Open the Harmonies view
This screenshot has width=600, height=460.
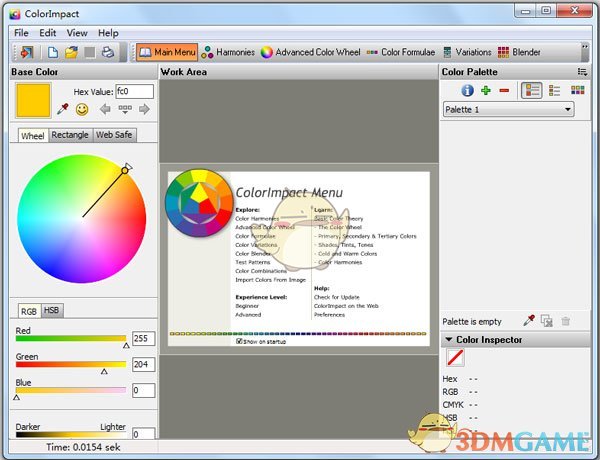[x=228, y=52]
